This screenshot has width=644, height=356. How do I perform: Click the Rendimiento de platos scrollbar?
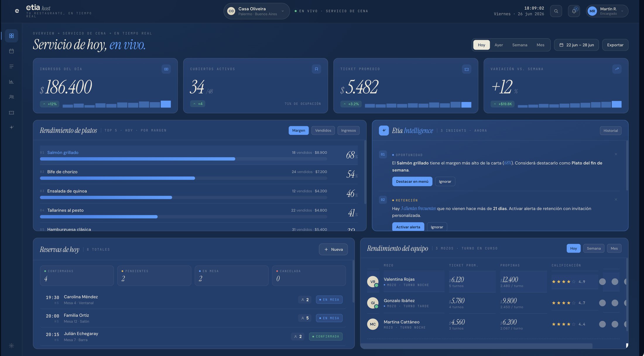coord(365,172)
